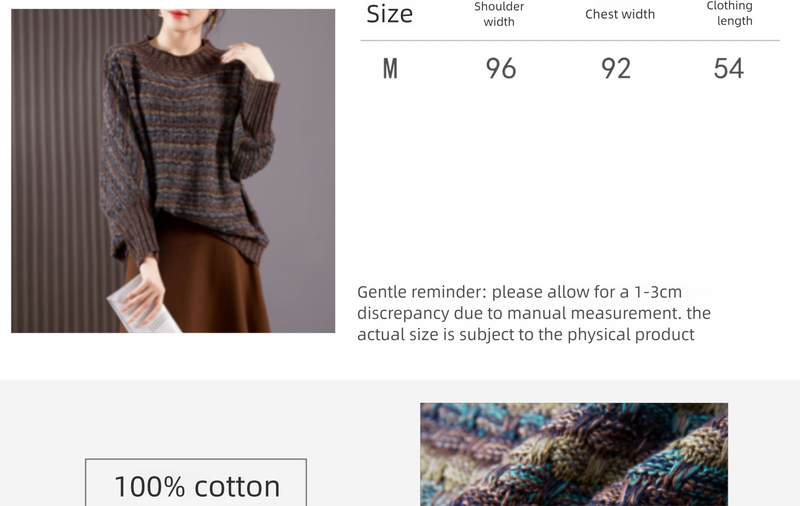Click the "Chest width" column header
The width and height of the screenshot is (800, 506).
coord(620,14)
